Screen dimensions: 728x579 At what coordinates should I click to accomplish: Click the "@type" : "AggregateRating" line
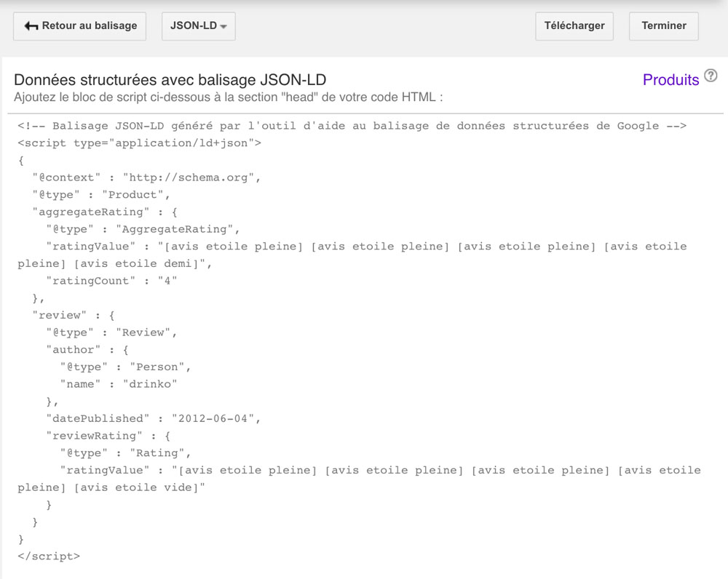point(143,229)
